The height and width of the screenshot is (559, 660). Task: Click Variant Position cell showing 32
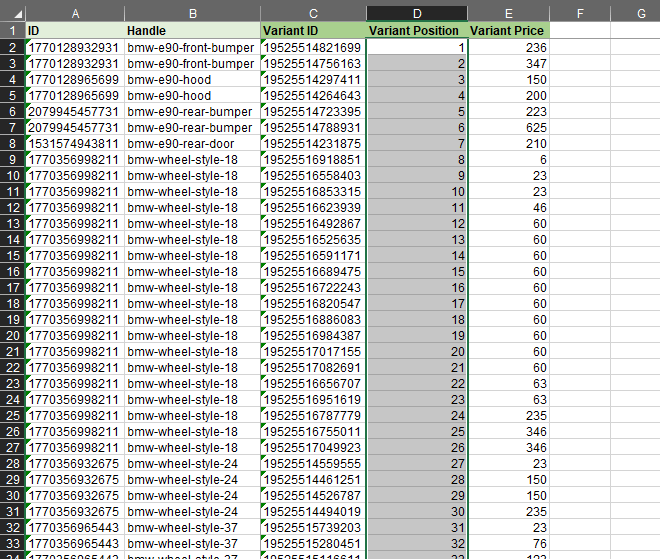[417, 543]
